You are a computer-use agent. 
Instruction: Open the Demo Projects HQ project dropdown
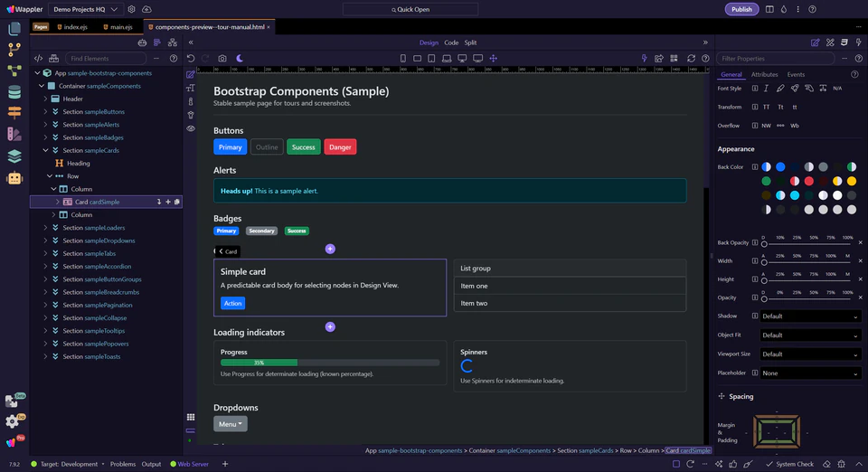tap(86, 9)
